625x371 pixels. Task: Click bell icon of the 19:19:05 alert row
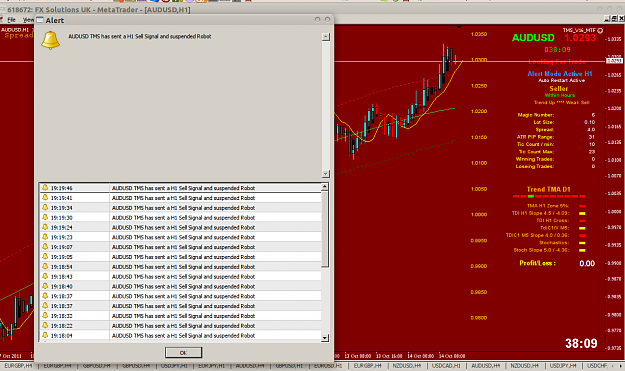[x=45, y=257]
